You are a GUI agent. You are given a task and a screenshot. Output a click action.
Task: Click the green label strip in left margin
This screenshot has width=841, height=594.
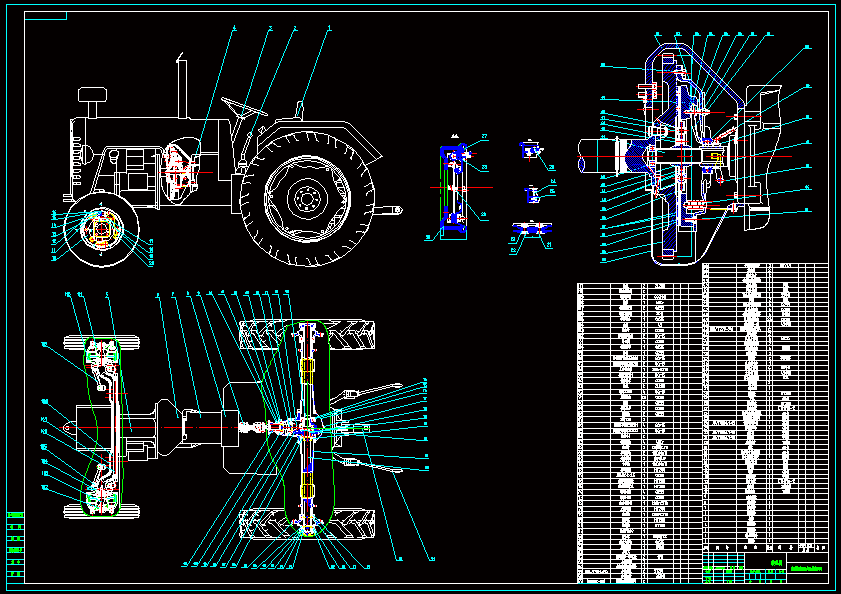pyautogui.click(x=16, y=545)
